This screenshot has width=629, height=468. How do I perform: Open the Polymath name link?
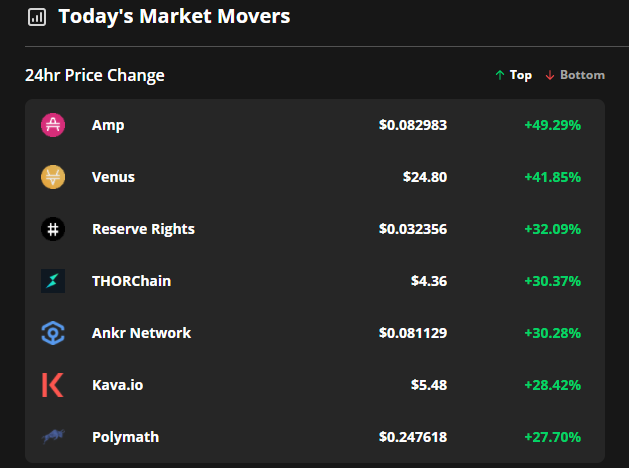126,437
